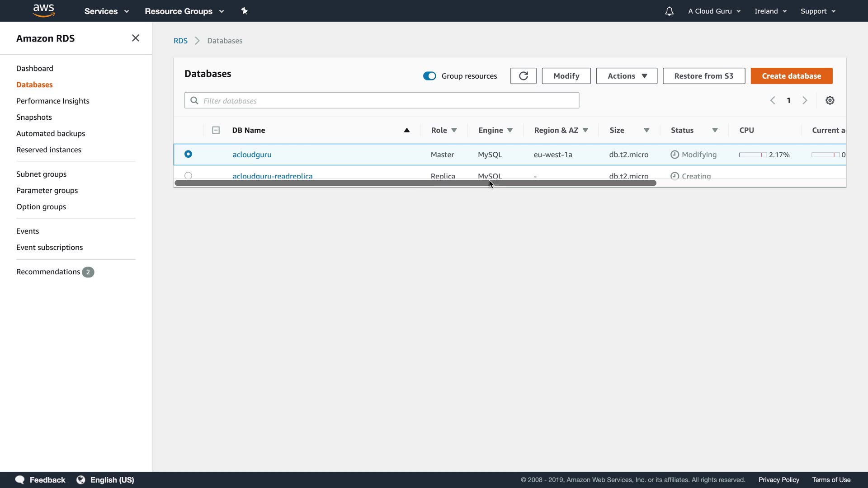Open Snapshots in the sidebar
Image resolution: width=868 pixels, height=488 pixels.
[x=34, y=117]
